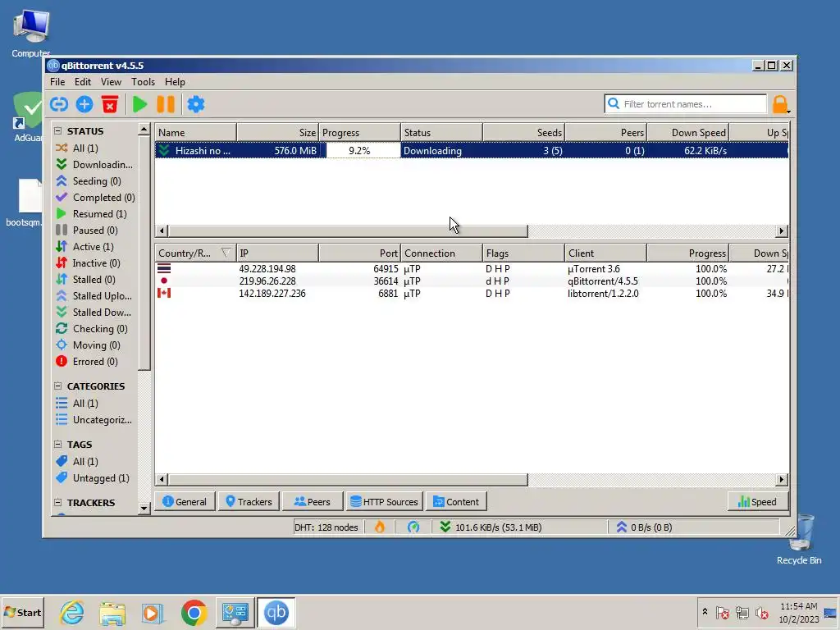Open the Speed graph tab
The image size is (840, 630).
[x=757, y=502]
